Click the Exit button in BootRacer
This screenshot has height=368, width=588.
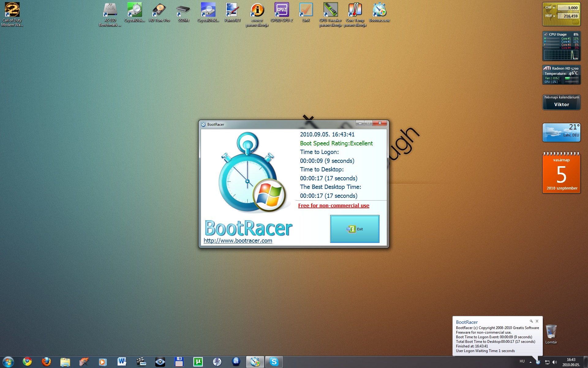coord(355,229)
